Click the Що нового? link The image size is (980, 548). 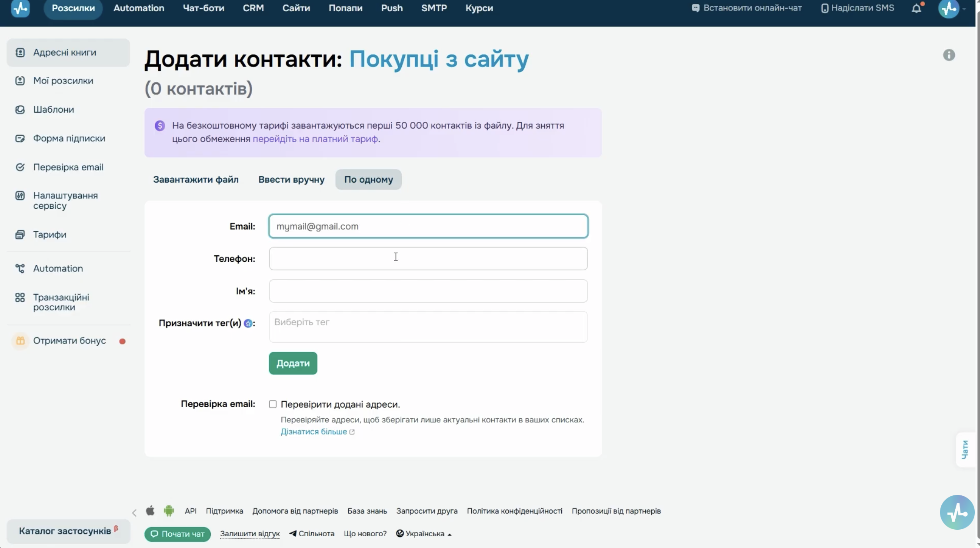[x=365, y=534]
